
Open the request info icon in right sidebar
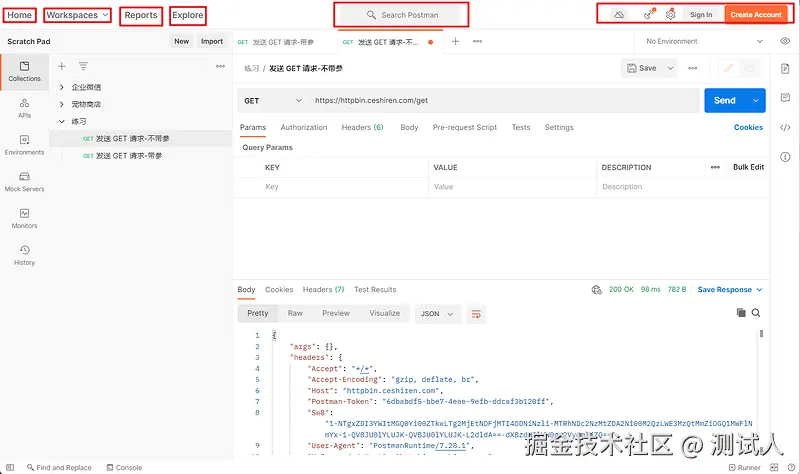pos(785,157)
